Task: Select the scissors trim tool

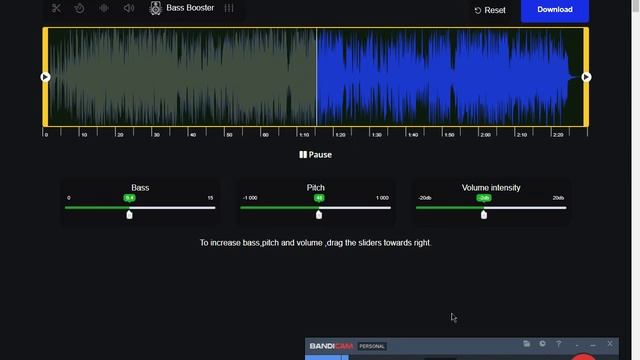Action: pyautogui.click(x=56, y=8)
